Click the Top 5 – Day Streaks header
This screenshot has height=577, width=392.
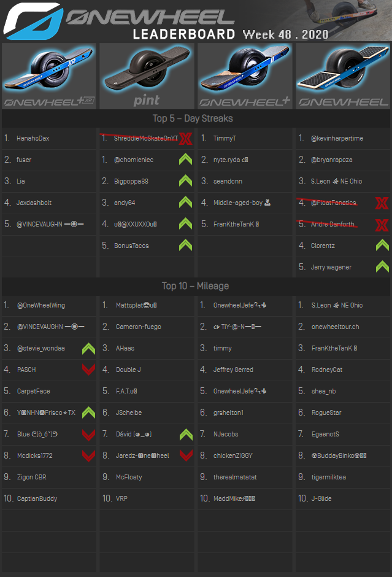tap(193, 118)
